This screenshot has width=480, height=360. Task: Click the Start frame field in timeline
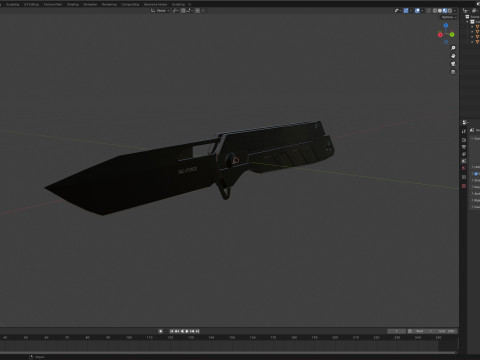click(423, 331)
